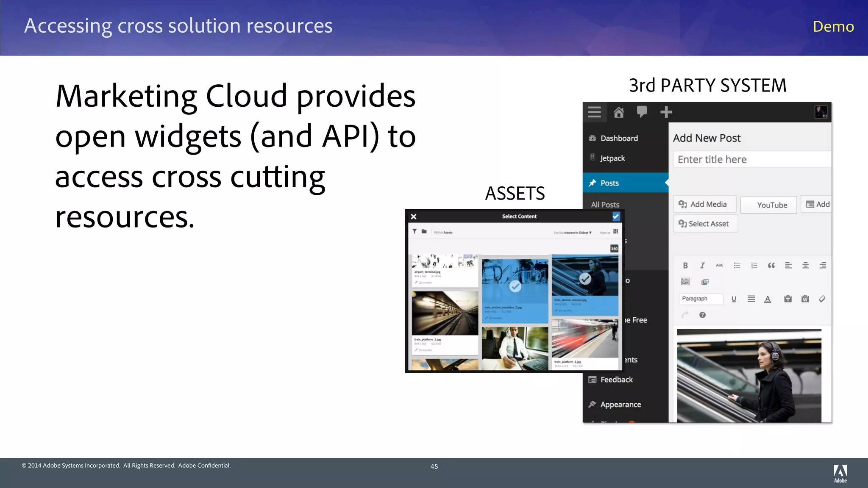Viewport: 868px width, 488px height.
Task: Open the editor help question mark icon
Action: click(x=702, y=315)
